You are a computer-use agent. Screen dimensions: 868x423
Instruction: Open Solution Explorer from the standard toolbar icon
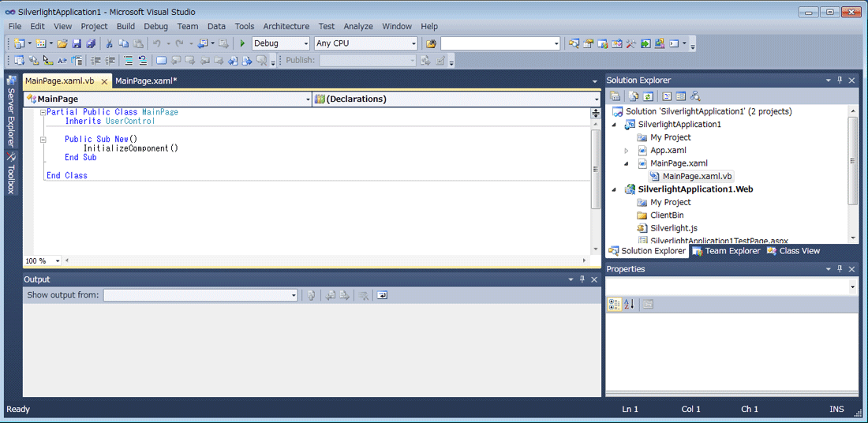tap(574, 43)
